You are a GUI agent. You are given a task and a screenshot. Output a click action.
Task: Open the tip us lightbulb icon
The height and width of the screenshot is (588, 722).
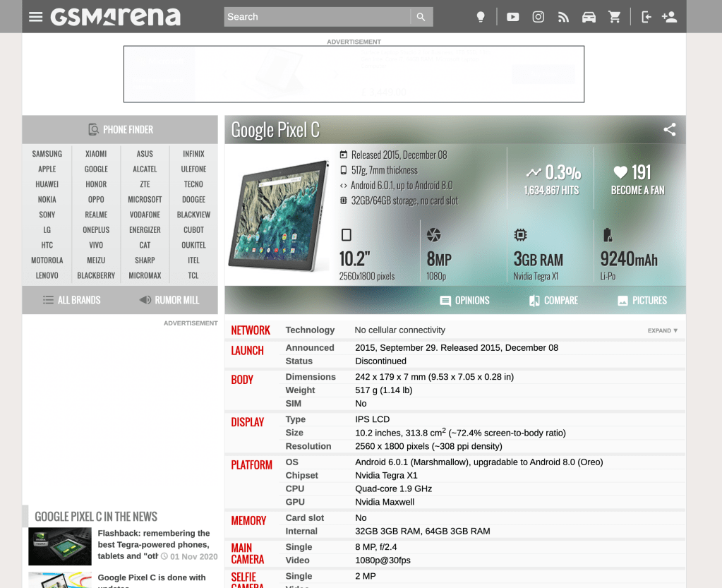click(x=480, y=17)
